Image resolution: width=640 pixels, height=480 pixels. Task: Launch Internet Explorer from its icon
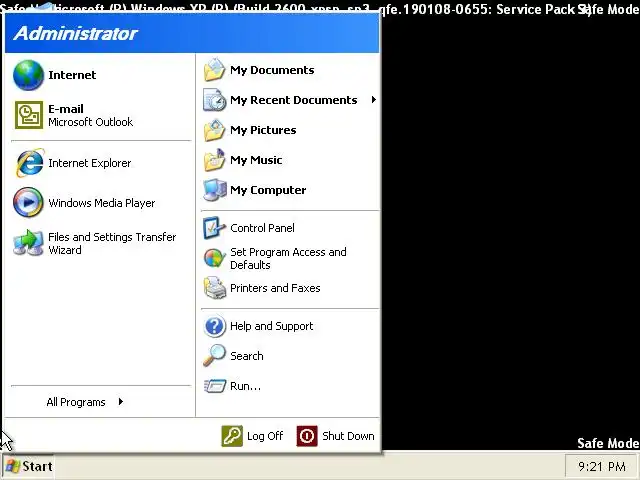click(29, 163)
